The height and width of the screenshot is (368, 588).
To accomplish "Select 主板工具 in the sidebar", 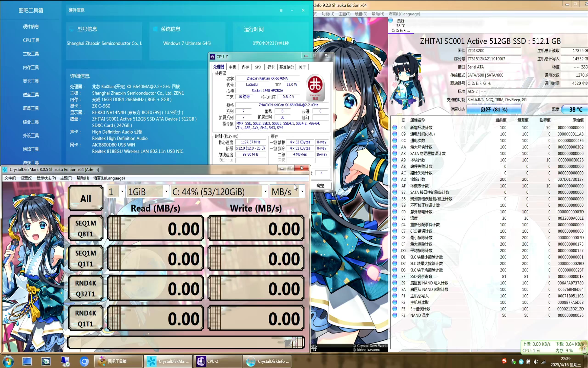I will pyautogui.click(x=31, y=54).
